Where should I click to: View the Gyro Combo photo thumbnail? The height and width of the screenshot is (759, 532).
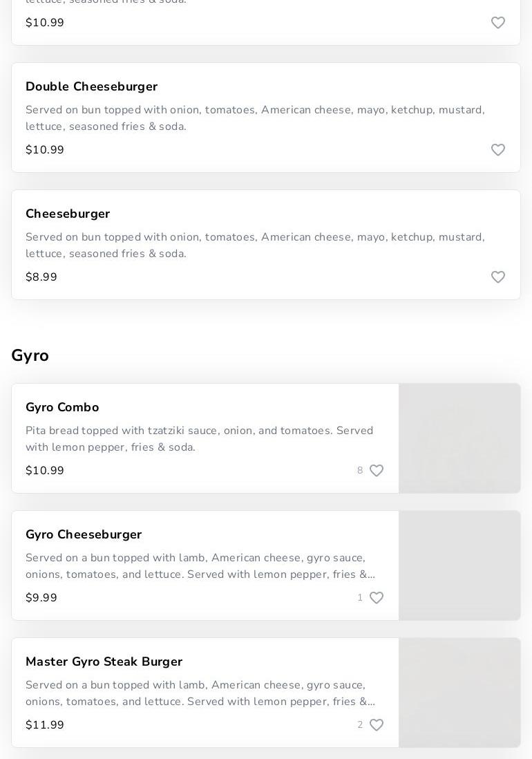pyautogui.click(x=459, y=438)
